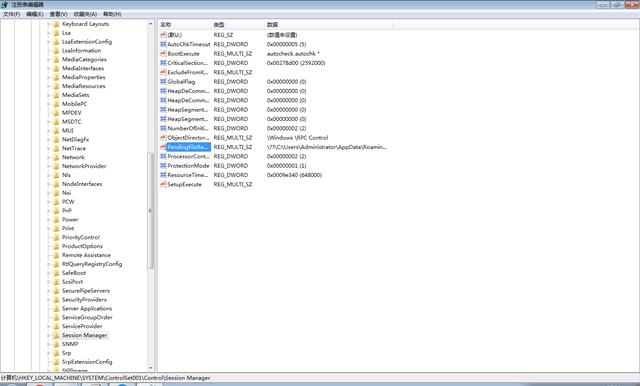Click the BootExecute multi-string value icon
The height and width of the screenshot is (386, 640).
tap(163, 53)
